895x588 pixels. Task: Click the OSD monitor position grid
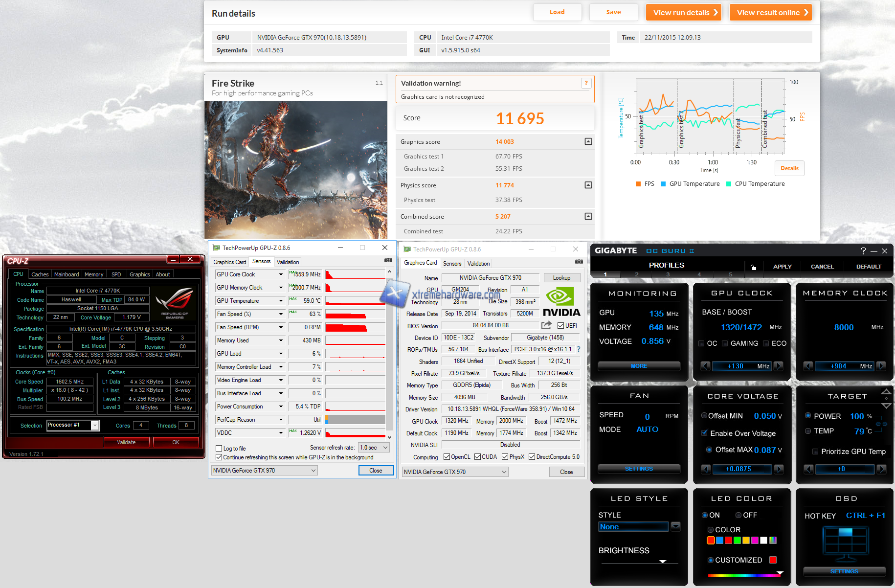pos(845,544)
